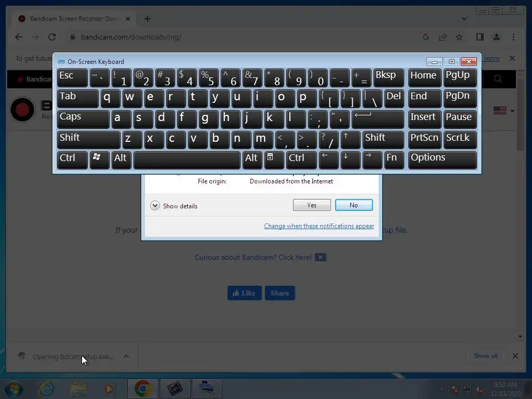
Task: Click the Del key
Action: 394,98
